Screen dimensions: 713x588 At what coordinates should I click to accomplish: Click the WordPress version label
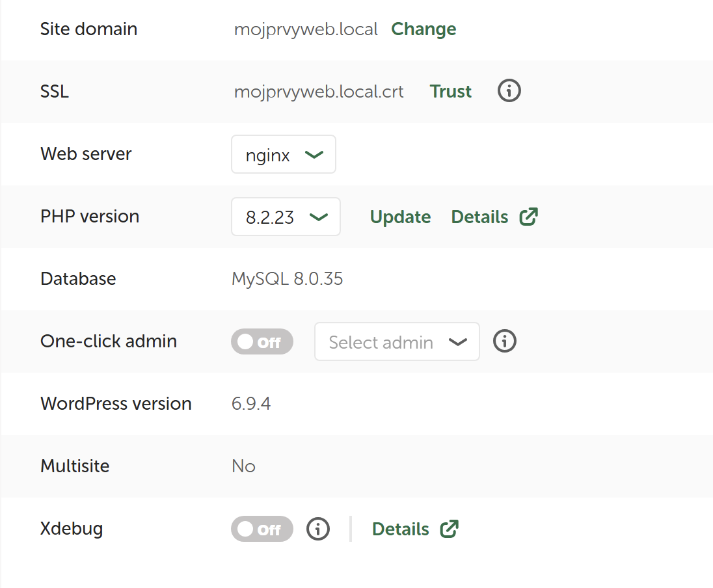tap(116, 404)
